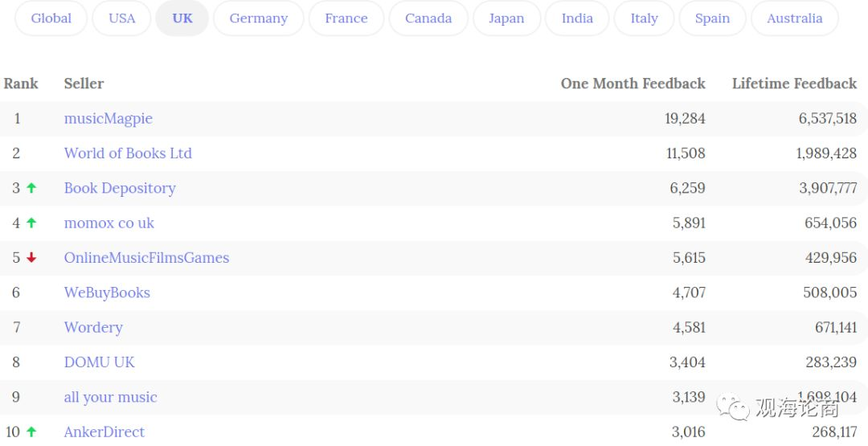This screenshot has height=446, width=868.
Task: Select the 5,891 feedback cell
Action: 690,223
